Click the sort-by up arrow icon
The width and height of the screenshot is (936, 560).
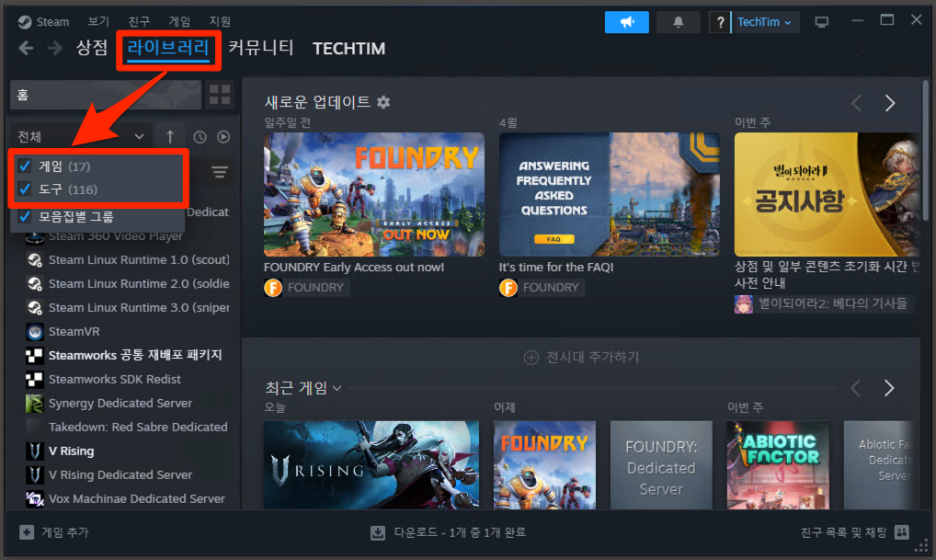click(x=170, y=137)
